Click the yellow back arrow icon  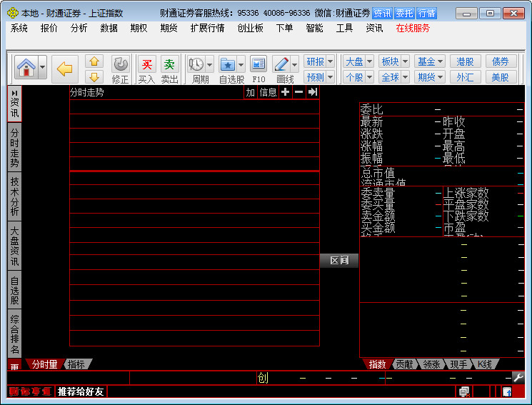[x=65, y=69]
